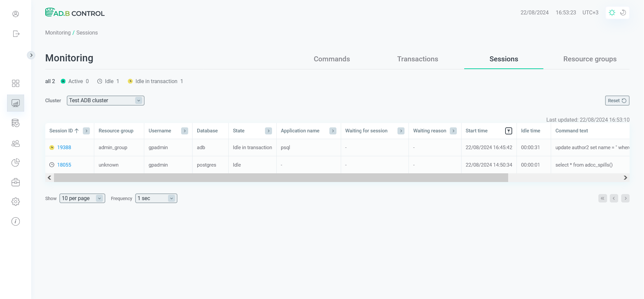Open the Cluster dropdown

click(x=105, y=101)
